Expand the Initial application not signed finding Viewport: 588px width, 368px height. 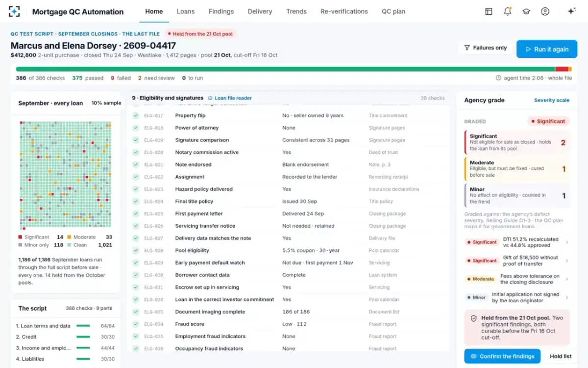coord(516,297)
